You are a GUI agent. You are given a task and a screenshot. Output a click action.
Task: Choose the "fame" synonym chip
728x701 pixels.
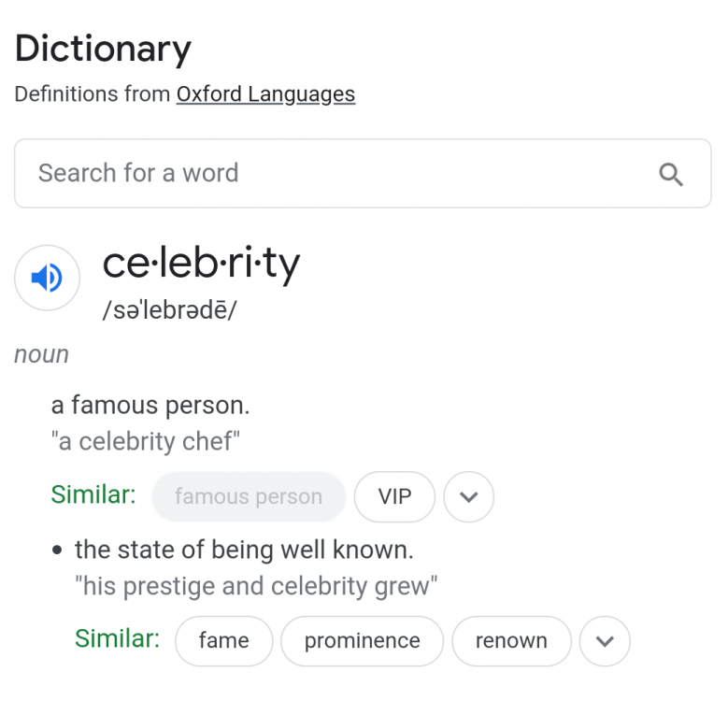(x=223, y=641)
